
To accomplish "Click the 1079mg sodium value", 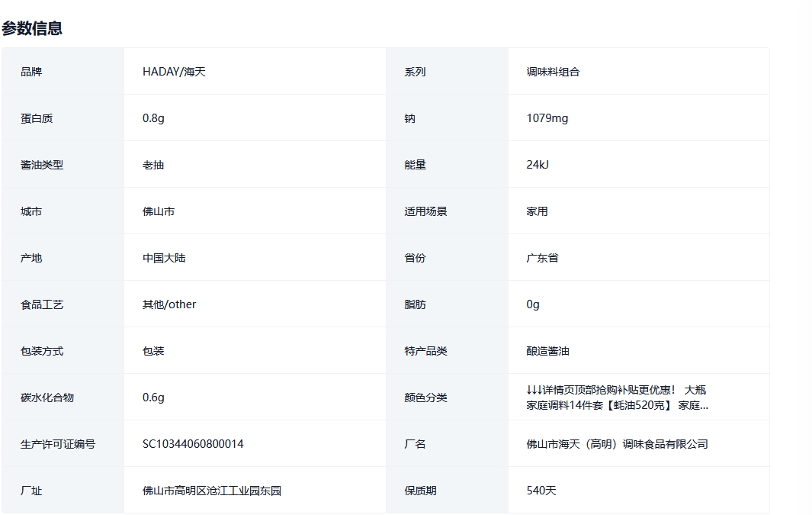I will point(547,118).
